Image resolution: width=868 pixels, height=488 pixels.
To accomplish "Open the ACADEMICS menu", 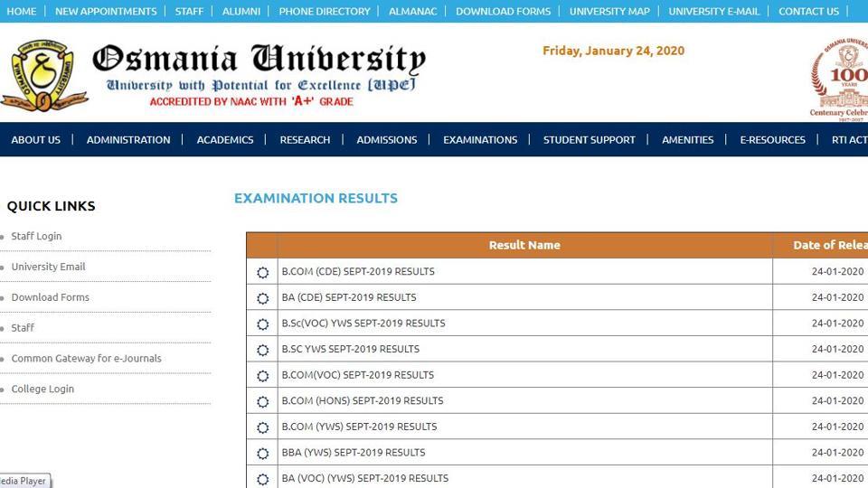I will coord(225,140).
